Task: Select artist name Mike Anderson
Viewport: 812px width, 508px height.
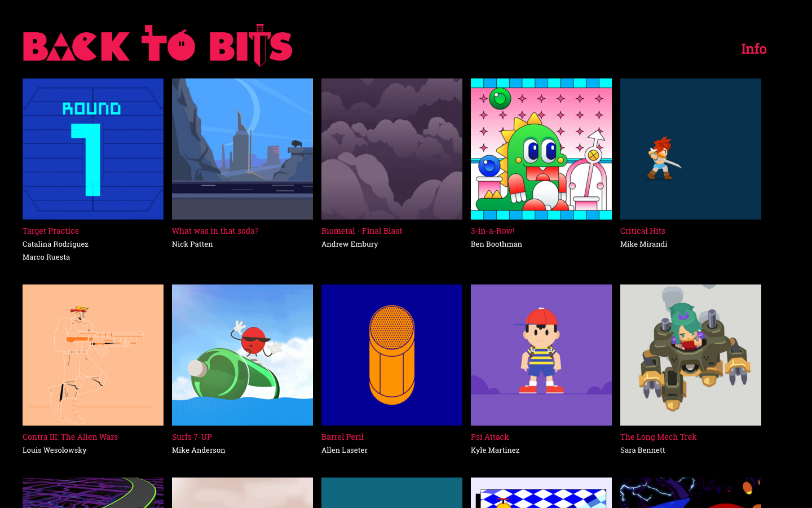Action: pyautogui.click(x=198, y=450)
